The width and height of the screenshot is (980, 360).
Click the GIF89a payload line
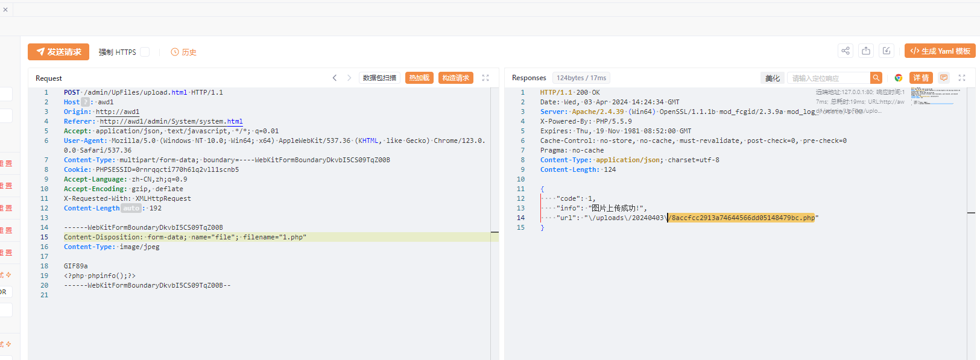click(76, 266)
